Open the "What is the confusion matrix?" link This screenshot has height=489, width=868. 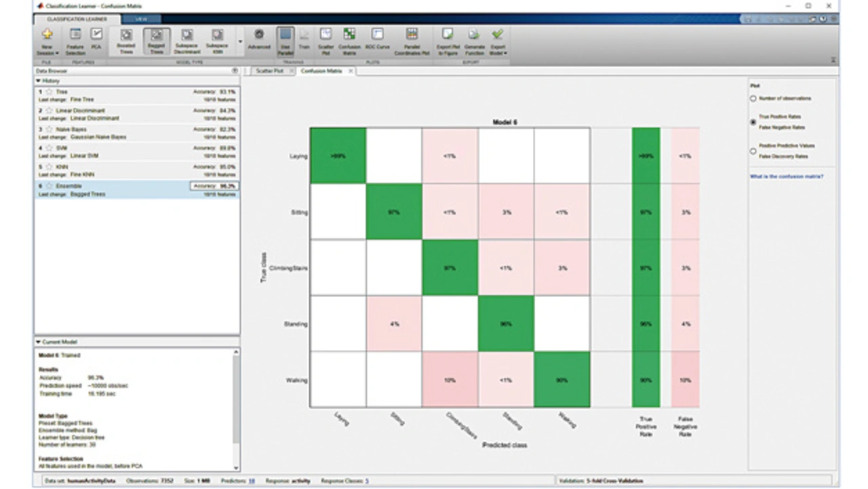787,176
